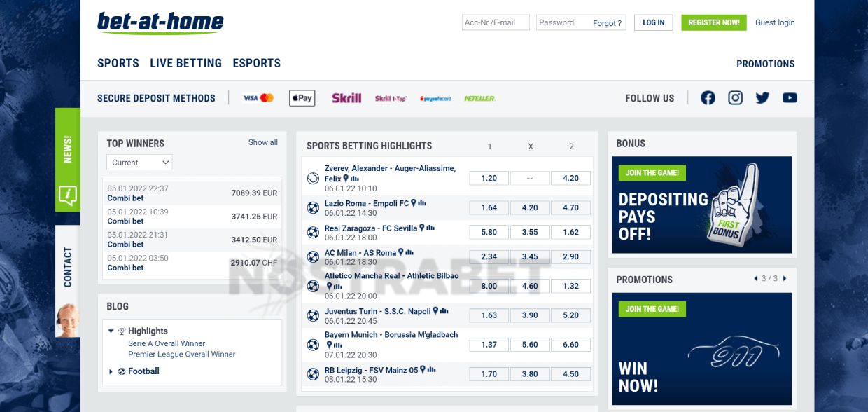Image resolution: width=868 pixels, height=412 pixels.
Task: Open Serie A Overall Winner link
Action: (x=167, y=343)
